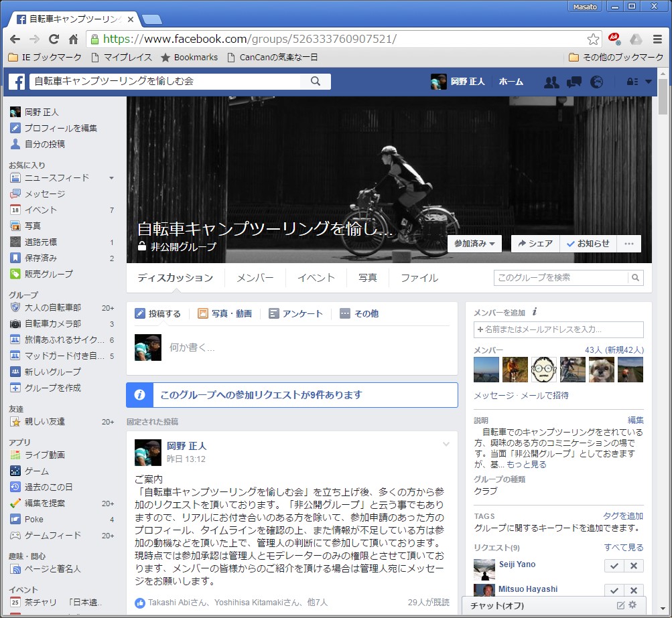Image resolution: width=672 pixels, height=618 pixels.
Task: Open メッセージ・メールで招待 link
Action: 521,395
